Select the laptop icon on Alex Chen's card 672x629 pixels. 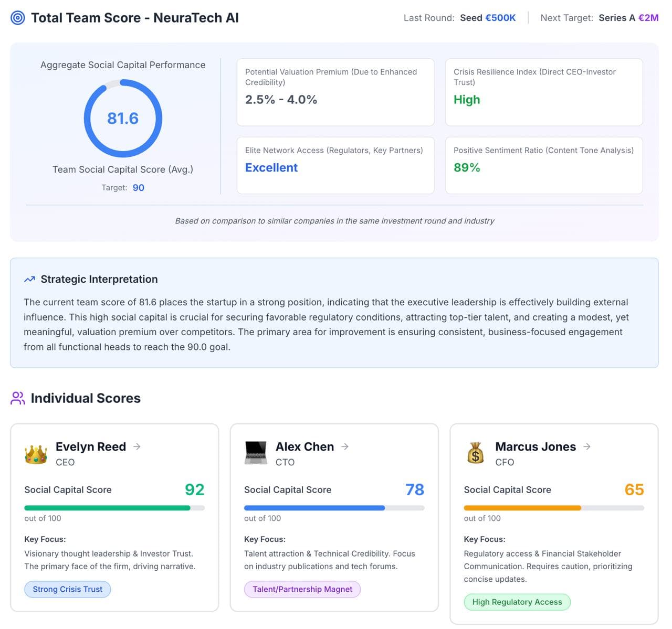(x=256, y=453)
